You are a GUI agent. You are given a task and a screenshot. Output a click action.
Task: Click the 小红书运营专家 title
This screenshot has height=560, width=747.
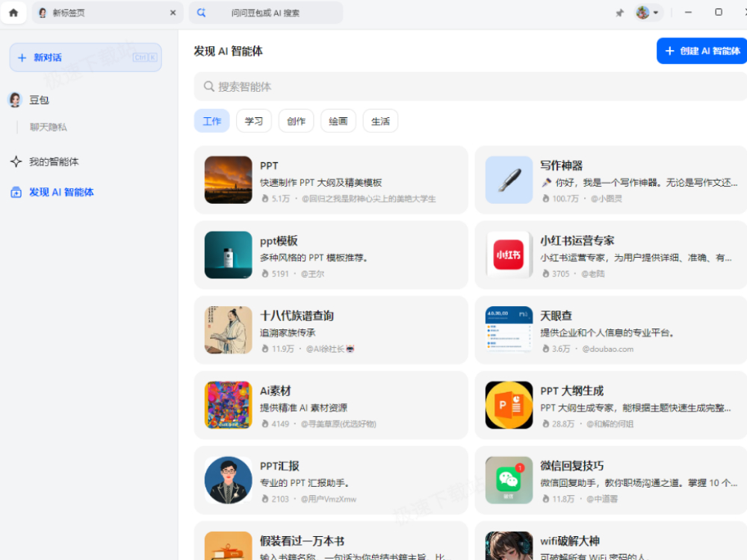(577, 241)
